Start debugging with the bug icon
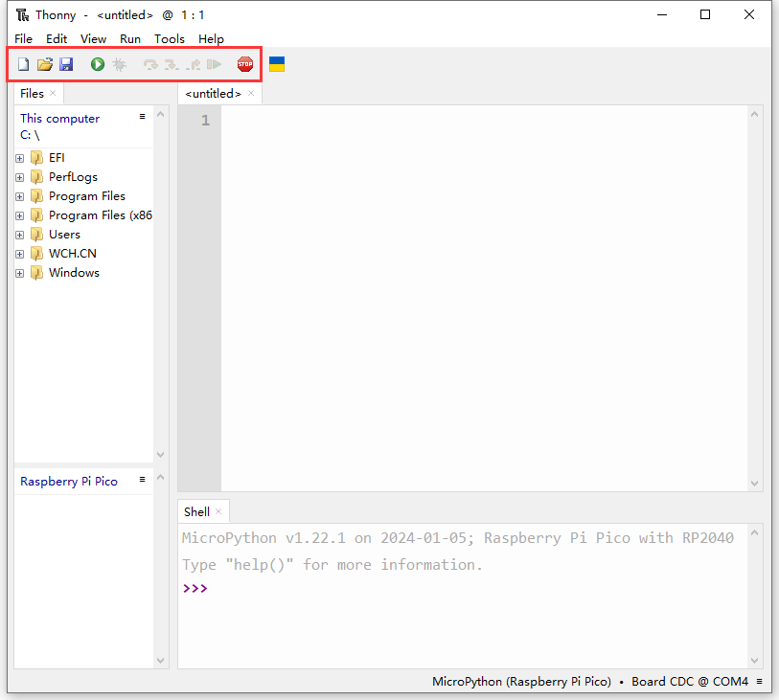This screenshot has width=779, height=700. [x=119, y=64]
